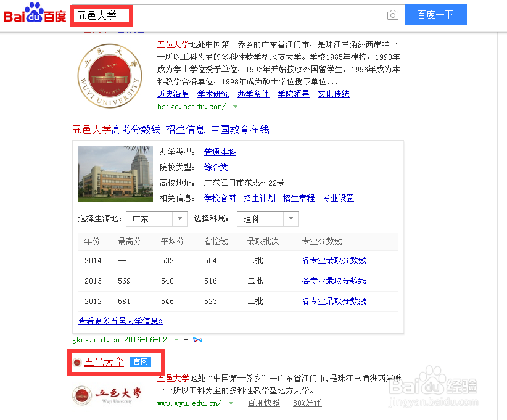The height and width of the screenshot is (420, 507).
Task: Open the campus building photo thumbnail
Action: click(115, 174)
